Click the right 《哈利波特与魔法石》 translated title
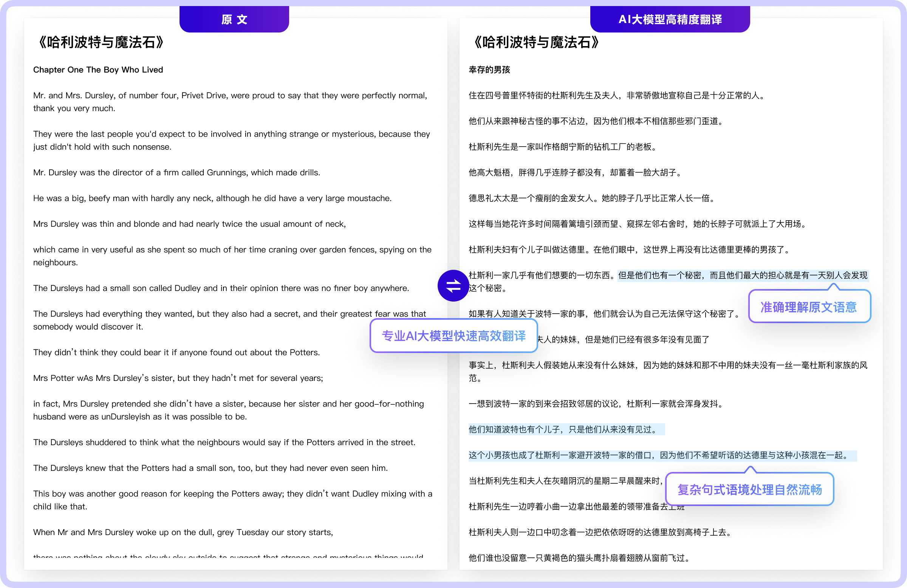This screenshot has width=907, height=588. pyautogui.click(x=536, y=42)
